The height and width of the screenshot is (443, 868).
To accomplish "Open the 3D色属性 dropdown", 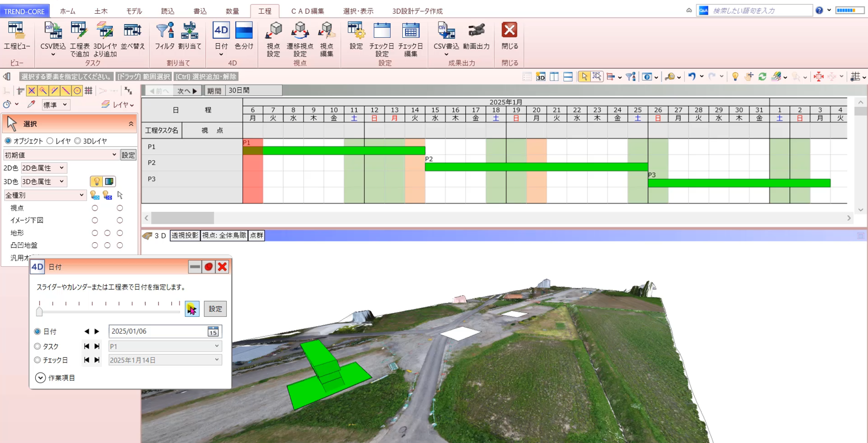I will pyautogui.click(x=44, y=182).
